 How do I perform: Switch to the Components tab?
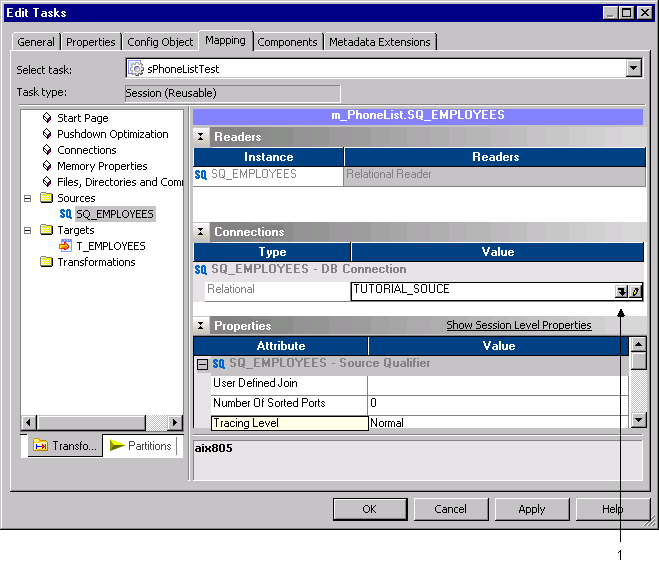click(x=288, y=42)
